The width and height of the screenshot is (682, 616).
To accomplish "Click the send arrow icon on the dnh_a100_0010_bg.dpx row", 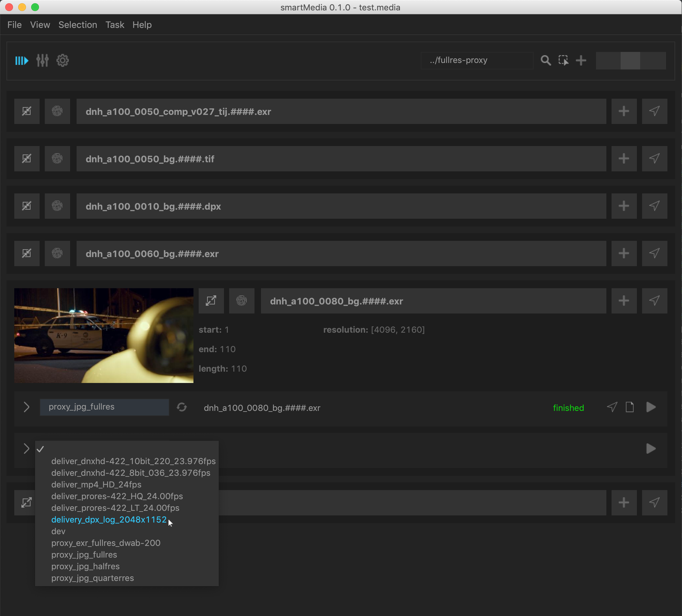I will (x=654, y=206).
